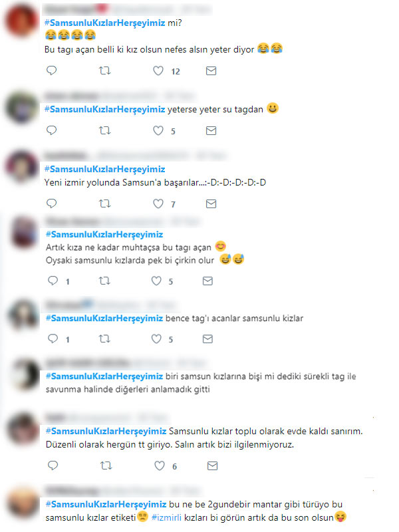This screenshot has width=399, height=532.
Task: Retweet the 'Yeni izmir yolunda' tweet
Action: pyautogui.click(x=105, y=203)
